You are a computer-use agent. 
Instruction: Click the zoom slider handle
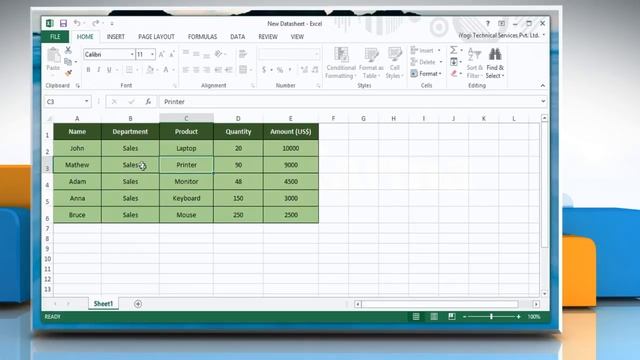click(491, 317)
